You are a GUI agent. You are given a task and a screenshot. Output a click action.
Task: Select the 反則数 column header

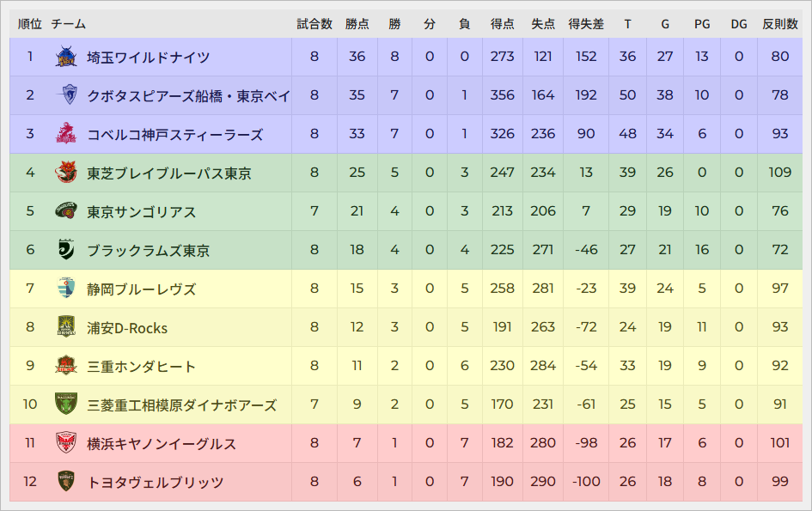pyautogui.click(x=780, y=24)
